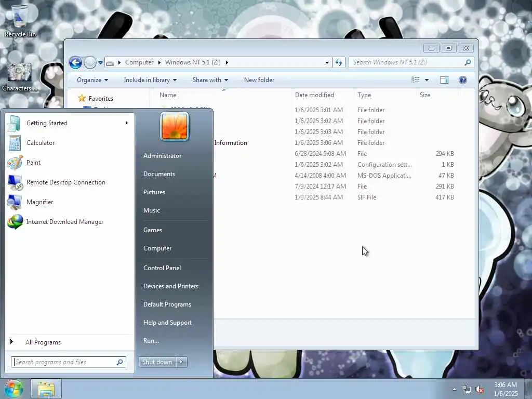Click the Start orb button
This screenshot has width=532, height=399.
14,389
